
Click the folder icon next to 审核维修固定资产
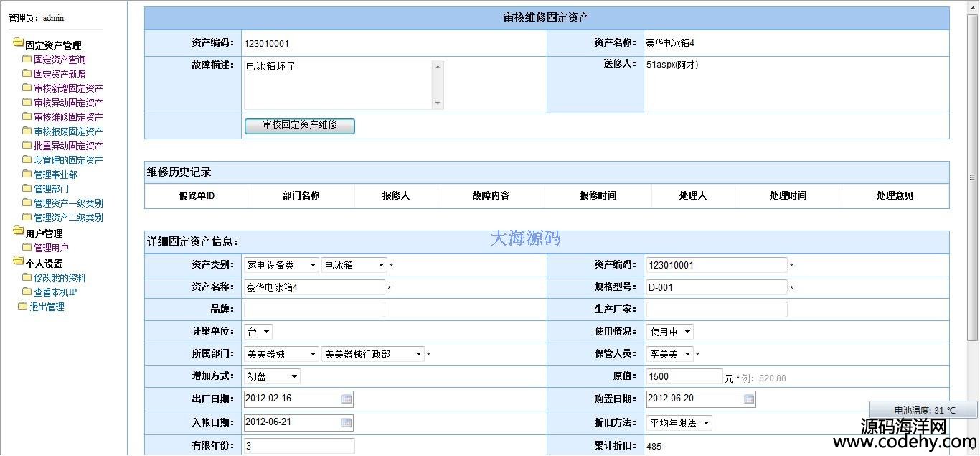(x=27, y=116)
